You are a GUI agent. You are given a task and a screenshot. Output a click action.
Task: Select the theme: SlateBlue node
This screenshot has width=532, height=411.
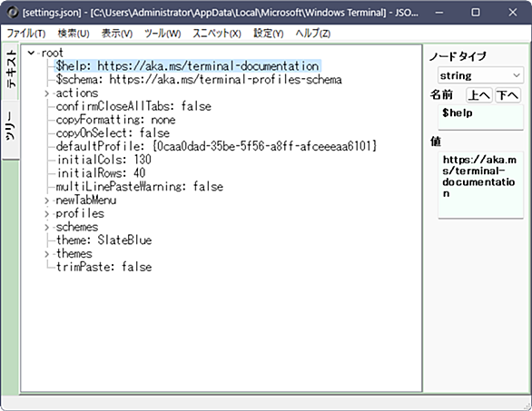(x=103, y=240)
